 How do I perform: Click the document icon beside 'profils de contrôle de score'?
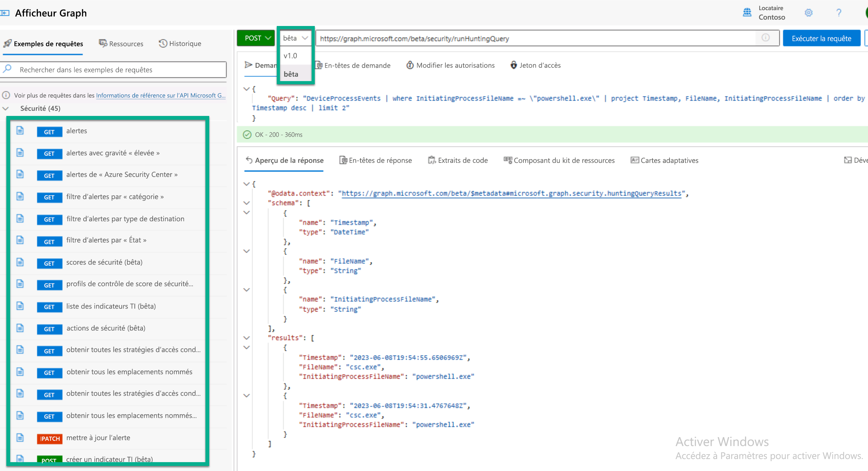20,284
